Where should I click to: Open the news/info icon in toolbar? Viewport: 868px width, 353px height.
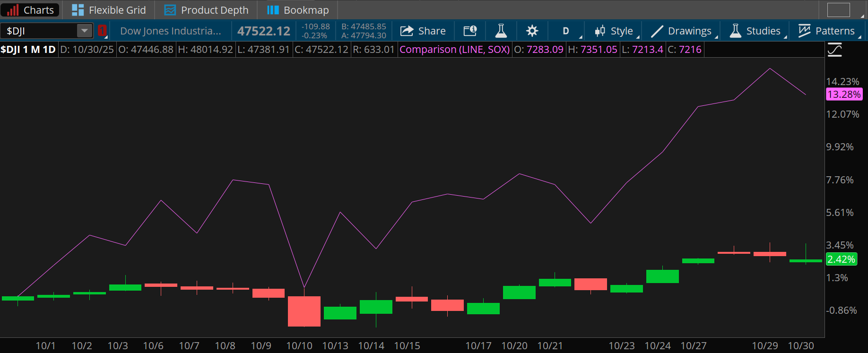[x=470, y=31]
